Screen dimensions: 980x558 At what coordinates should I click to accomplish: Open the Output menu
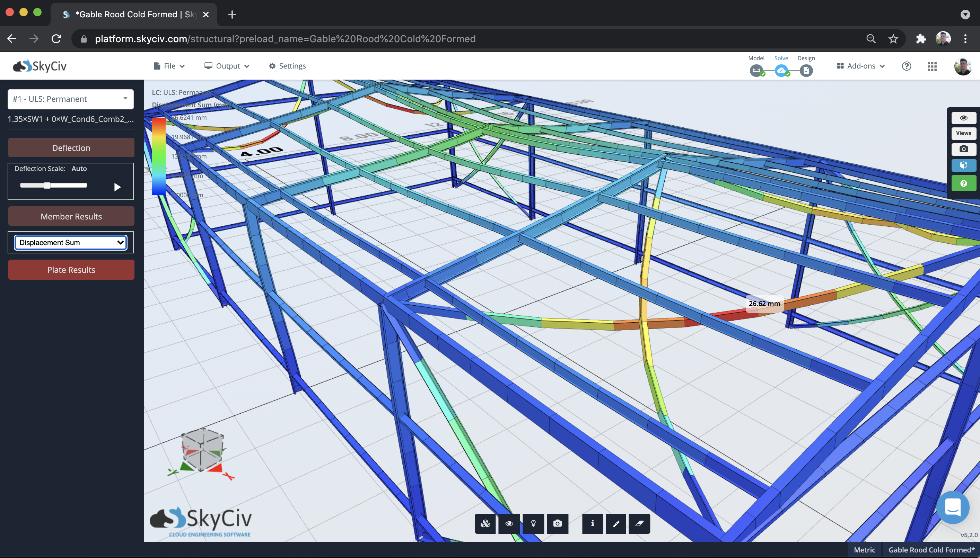[x=227, y=66]
